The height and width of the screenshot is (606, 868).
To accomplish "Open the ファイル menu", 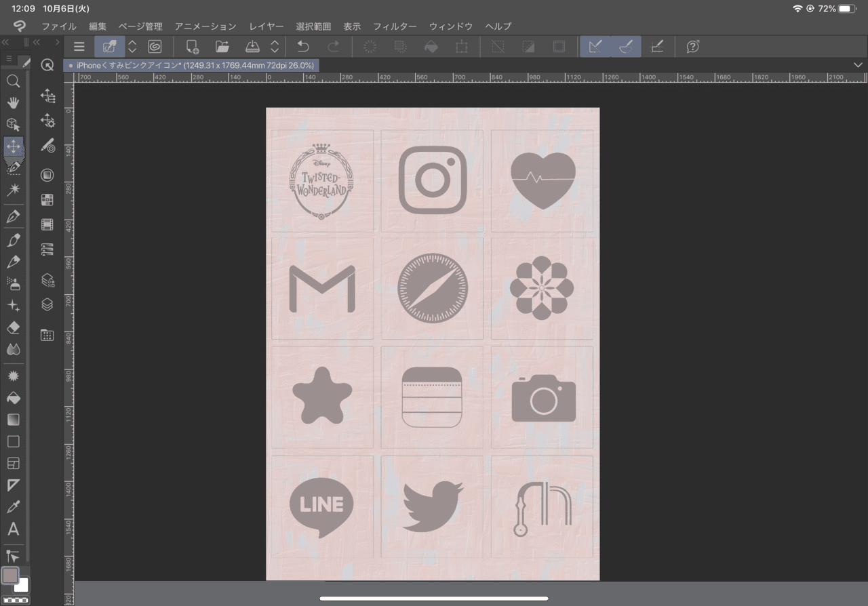I will (x=59, y=26).
